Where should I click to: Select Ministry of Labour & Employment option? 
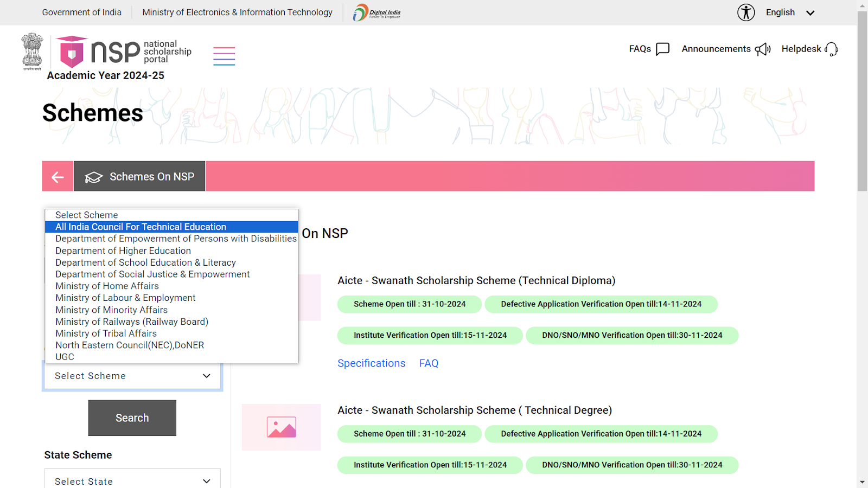tap(171, 298)
